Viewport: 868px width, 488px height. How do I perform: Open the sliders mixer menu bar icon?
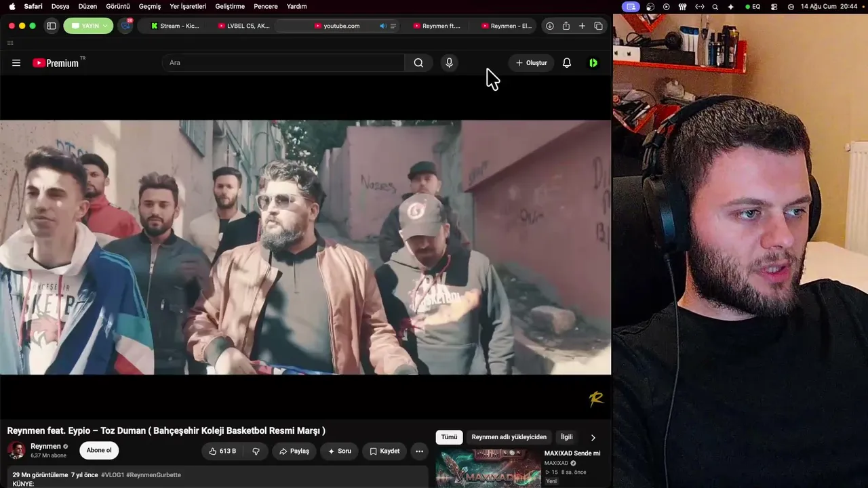683,7
